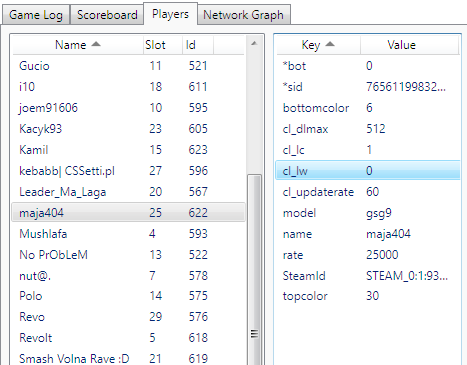Switch to the Game Log tab

coord(36,15)
